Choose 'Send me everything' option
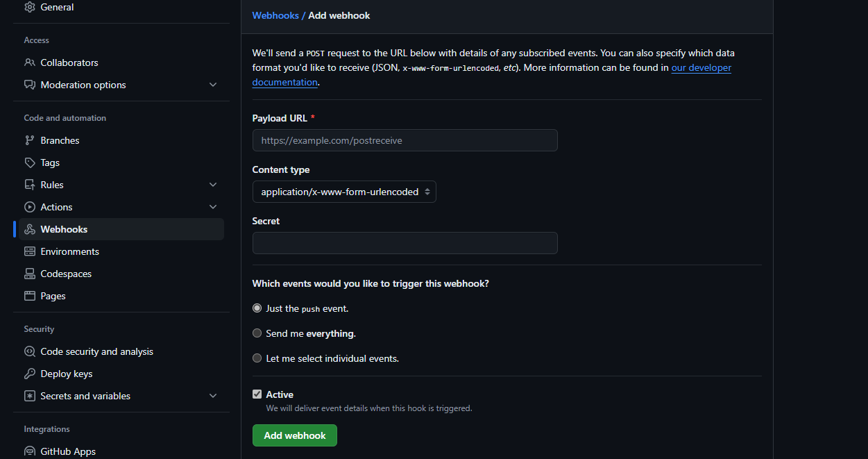Screen dimensions: 868x459 tap(257, 333)
